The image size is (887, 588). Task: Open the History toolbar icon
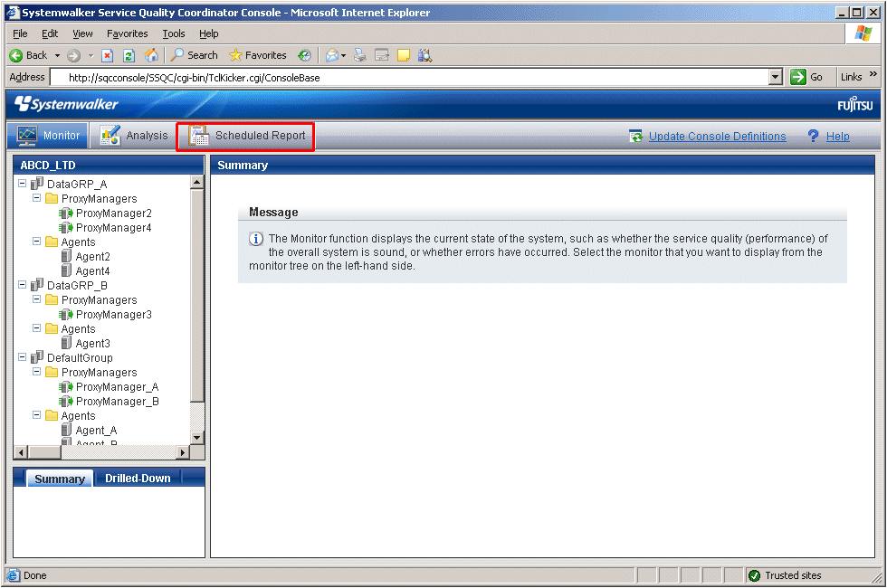pyautogui.click(x=304, y=55)
